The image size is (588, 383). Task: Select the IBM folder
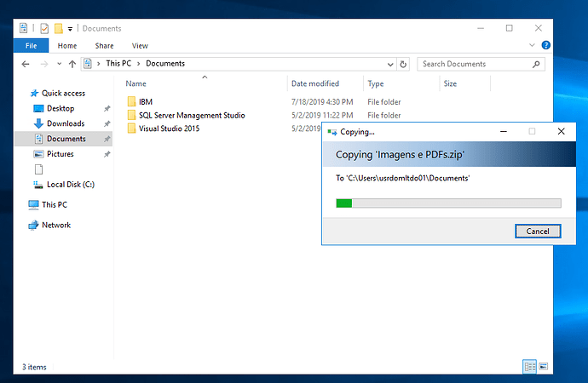coord(146,102)
